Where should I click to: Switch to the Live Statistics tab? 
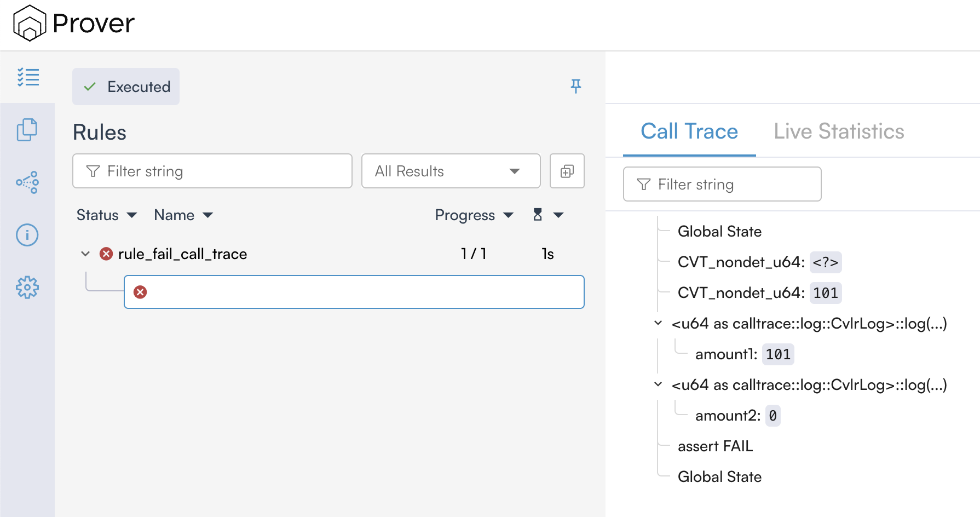point(839,131)
